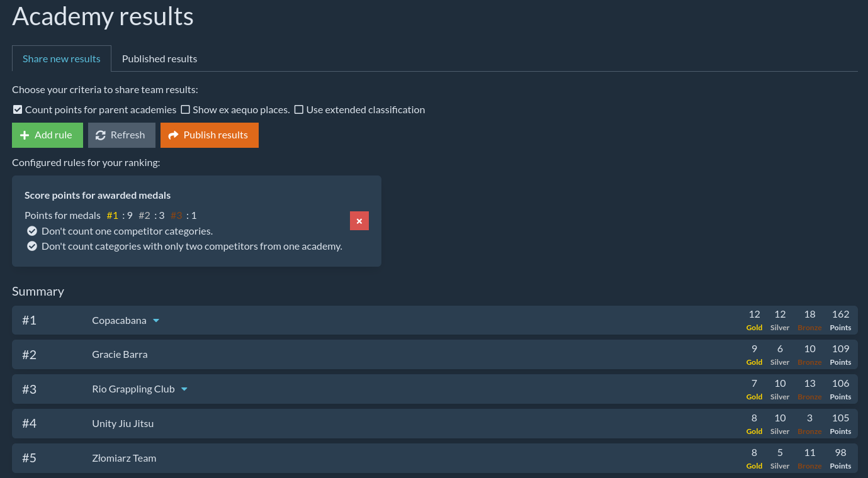Enable Show ex aequo places checkbox
Image resolution: width=868 pixels, height=478 pixels.
pyautogui.click(x=185, y=109)
